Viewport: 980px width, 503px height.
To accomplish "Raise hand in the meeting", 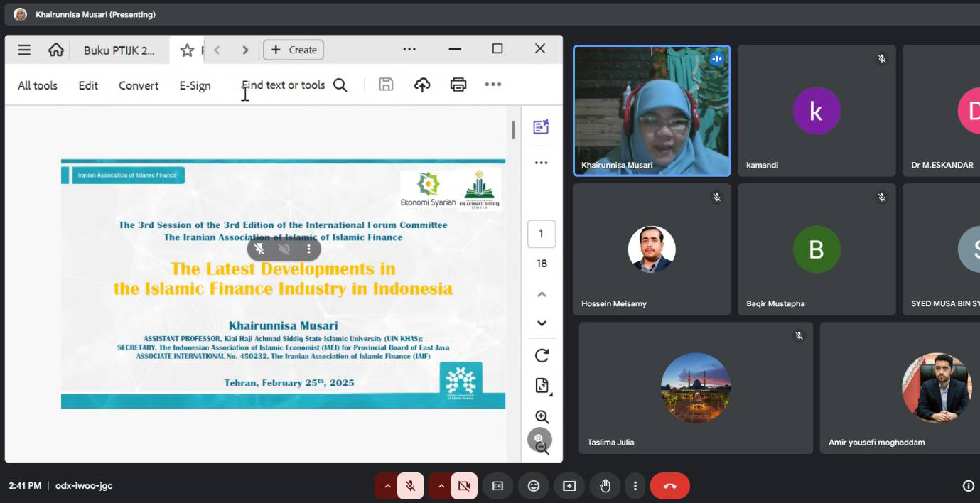I will click(605, 486).
